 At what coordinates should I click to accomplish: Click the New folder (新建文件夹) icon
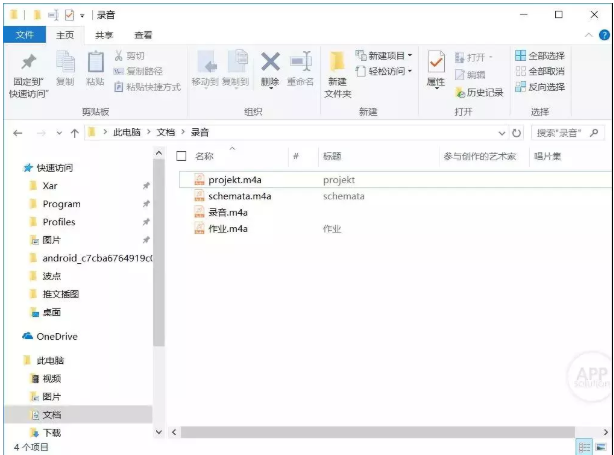pos(337,62)
